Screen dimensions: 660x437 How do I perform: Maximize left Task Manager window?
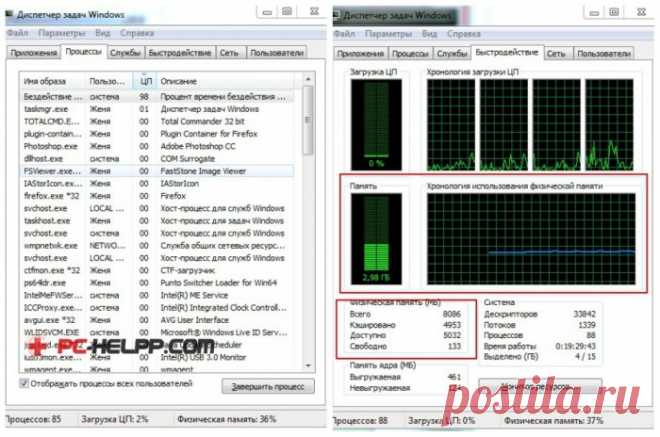tap(287, 12)
